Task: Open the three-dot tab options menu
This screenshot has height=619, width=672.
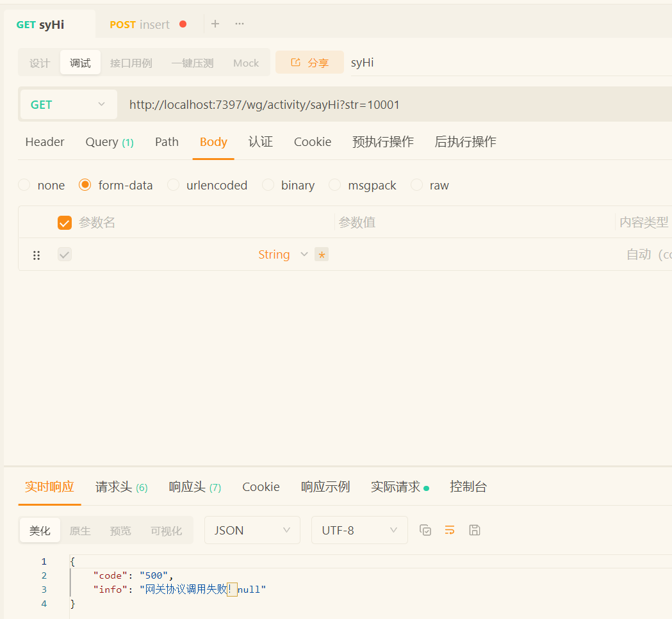Action: click(240, 24)
